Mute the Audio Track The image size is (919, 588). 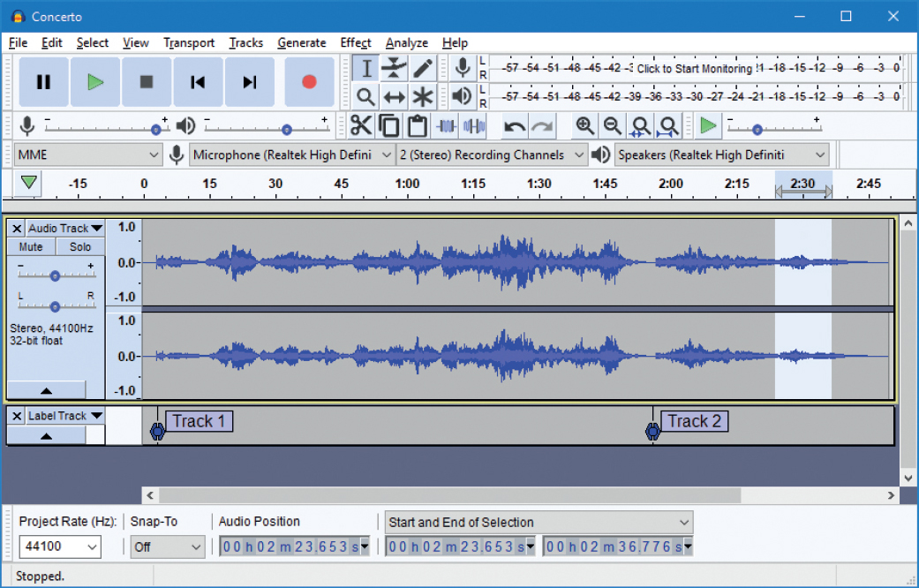click(x=31, y=247)
